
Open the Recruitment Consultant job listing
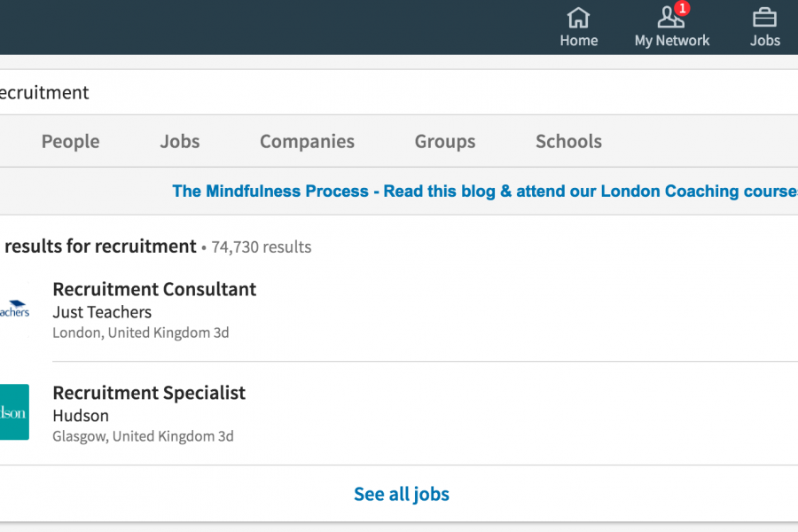[154, 289]
